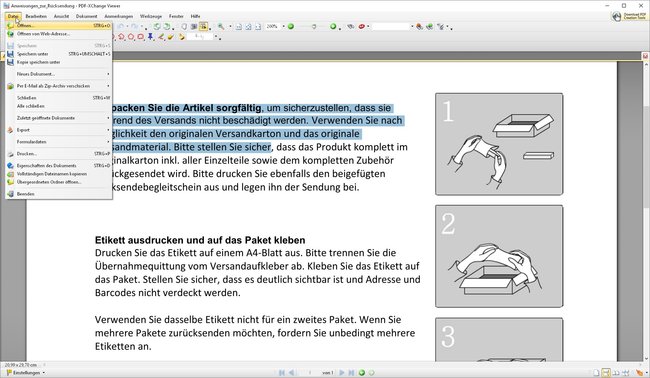Click the green zoom-in button

[333, 27]
